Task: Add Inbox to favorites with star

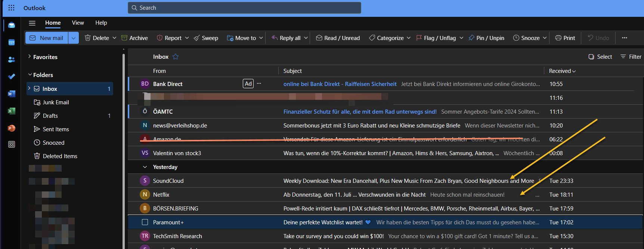Action: (176, 57)
